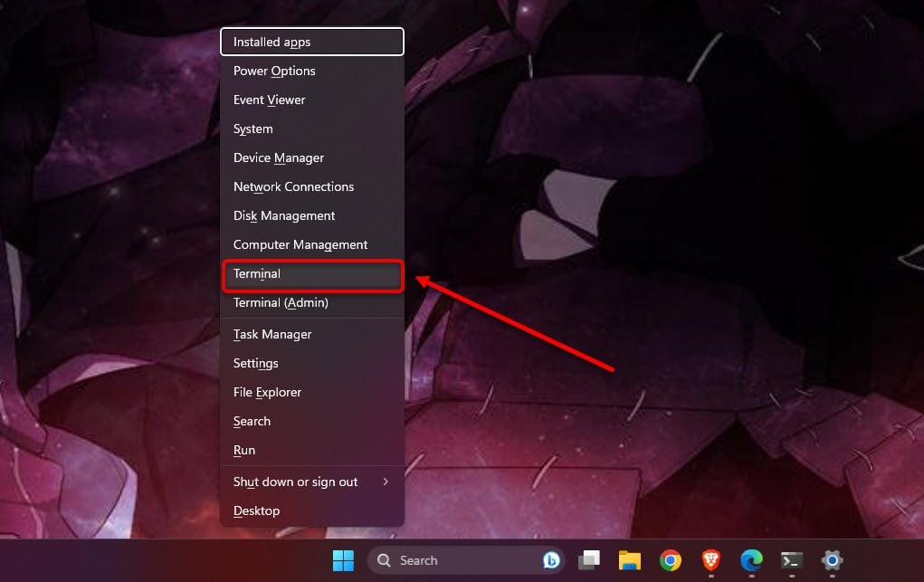924x582 pixels.
Task: Select Installed apps from the menu
Action: [x=312, y=42]
